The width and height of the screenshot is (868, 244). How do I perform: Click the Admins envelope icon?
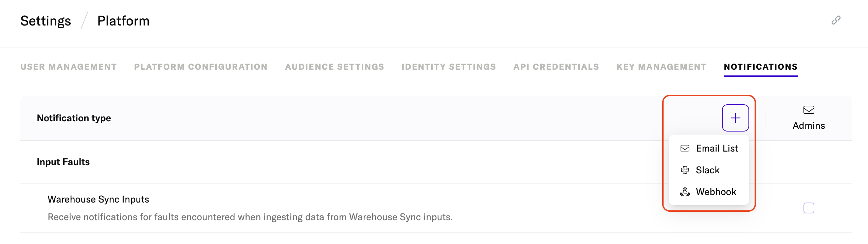pyautogui.click(x=809, y=110)
